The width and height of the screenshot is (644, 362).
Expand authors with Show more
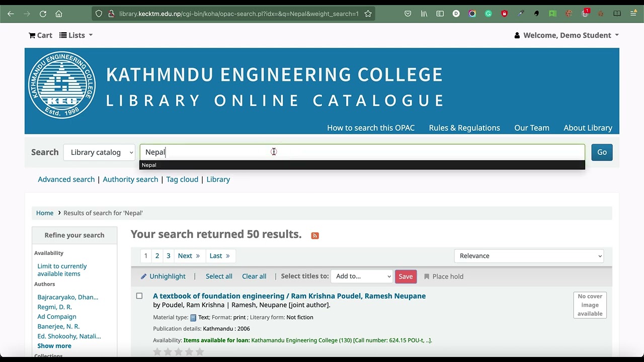(54, 346)
